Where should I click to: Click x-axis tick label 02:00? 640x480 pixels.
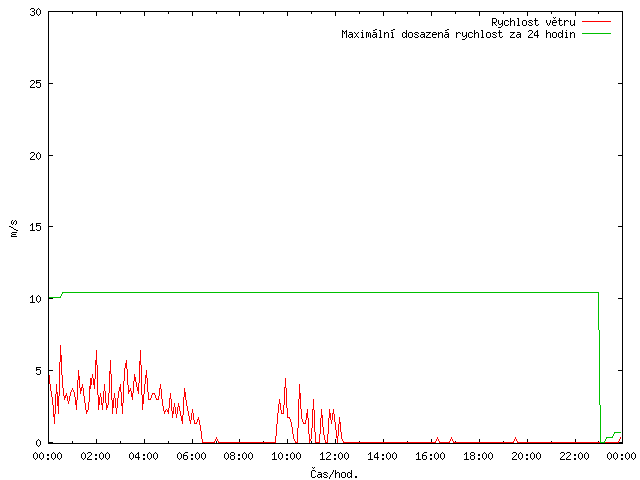[96, 456]
